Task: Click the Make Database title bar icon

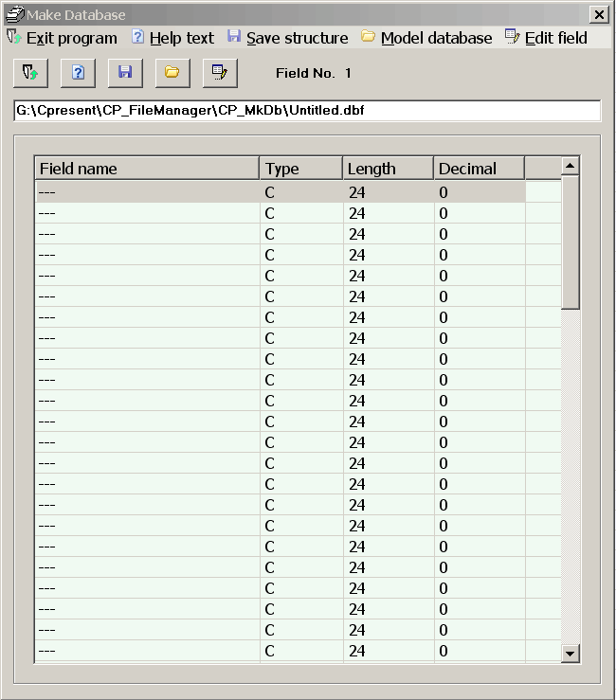Action: tap(14, 15)
